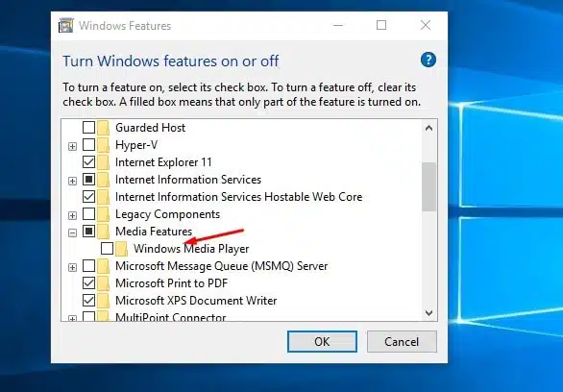Click the MSMQ Server folder icon
Viewport: 563px width, 392px height.
(x=104, y=266)
